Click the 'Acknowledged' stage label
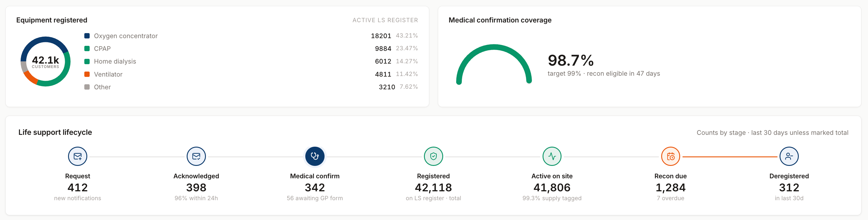The height and width of the screenshot is (220, 868). tap(196, 176)
